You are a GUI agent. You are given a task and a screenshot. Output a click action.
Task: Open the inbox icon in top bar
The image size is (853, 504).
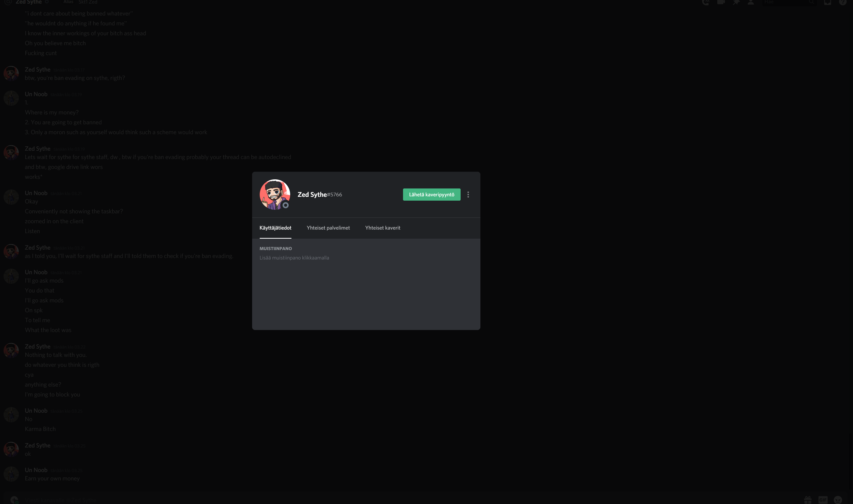coord(828,2)
